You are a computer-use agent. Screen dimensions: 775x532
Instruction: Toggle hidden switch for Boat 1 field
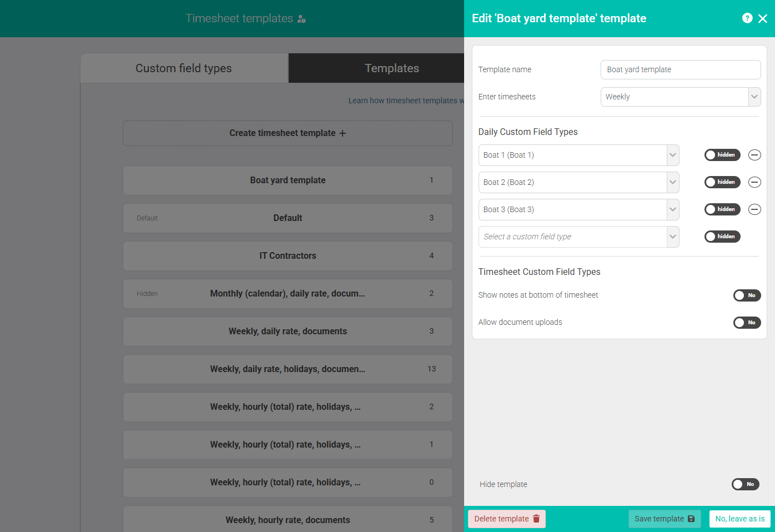tap(722, 155)
